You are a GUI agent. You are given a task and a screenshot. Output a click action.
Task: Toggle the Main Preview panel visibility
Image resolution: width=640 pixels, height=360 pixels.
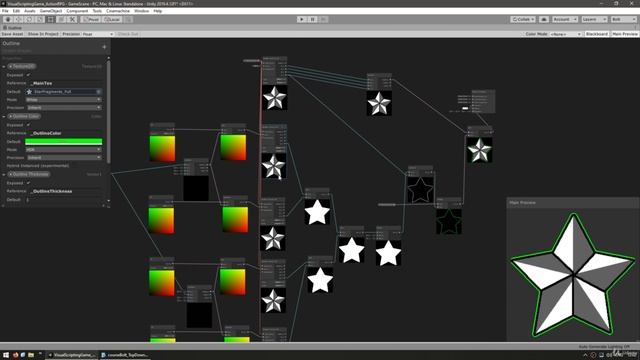(x=624, y=34)
